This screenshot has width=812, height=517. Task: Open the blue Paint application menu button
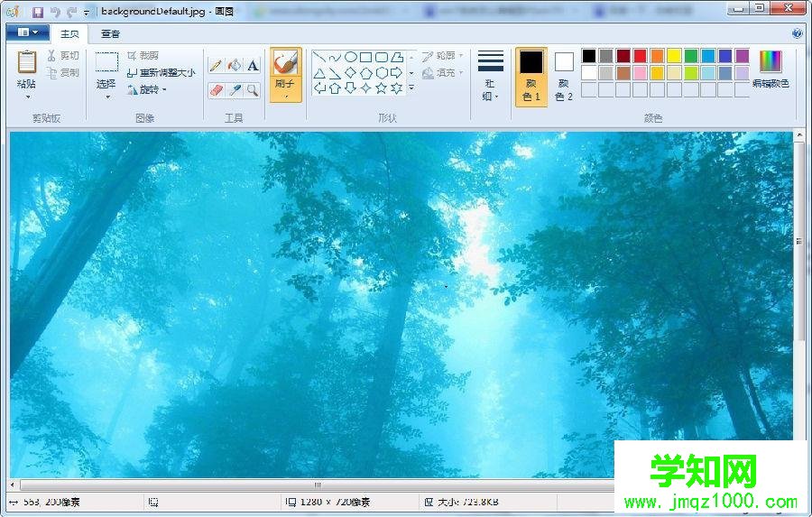[x=28, y=32]
